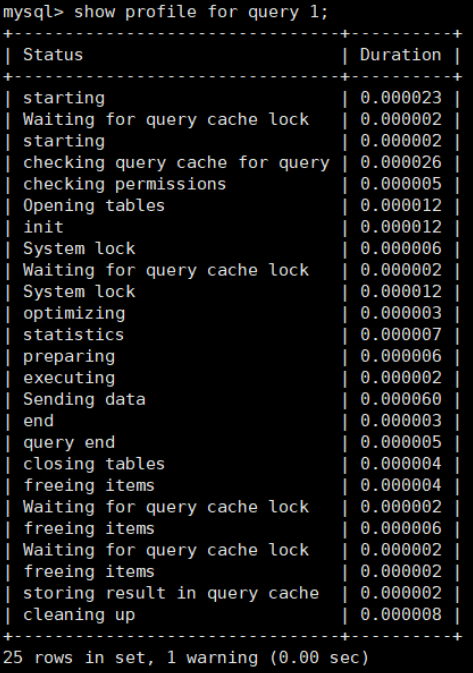Viewport: 473px width, 673px height.
Task: Select the statistics status text
Action: [73, 335]
